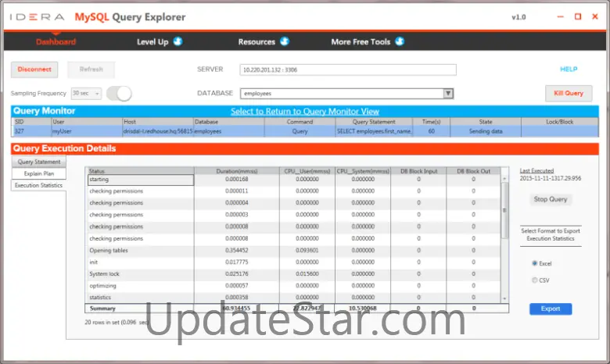Click the 'statistics' status row

tap(294, 297)
